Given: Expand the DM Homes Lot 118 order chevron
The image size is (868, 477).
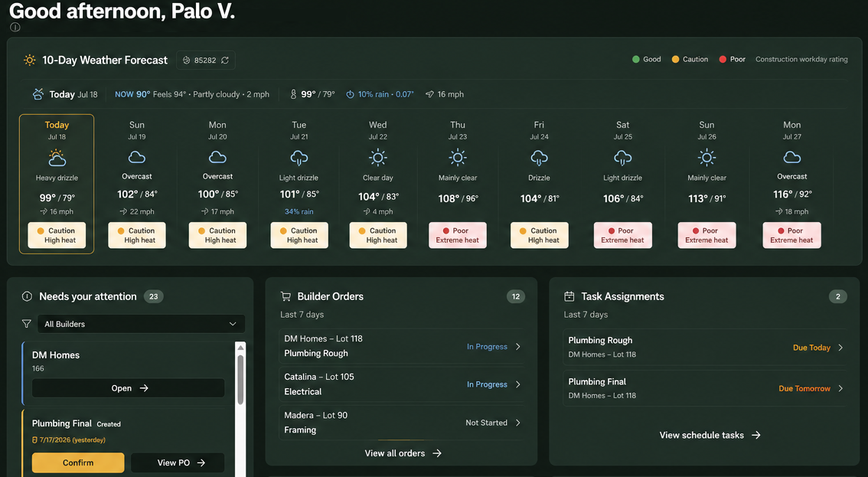Looking at the screenshot, I should [518, 347].
